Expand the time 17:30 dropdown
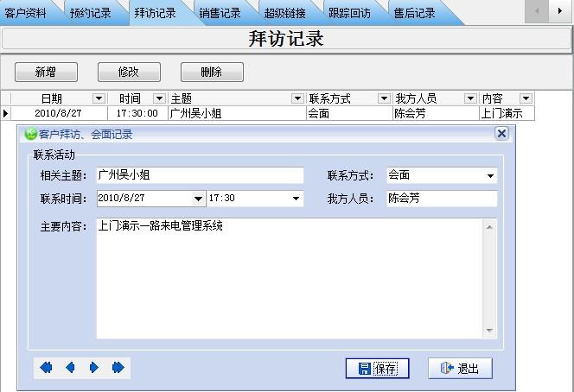The height and width of the screenshot is (392, 574). (297, 199)
